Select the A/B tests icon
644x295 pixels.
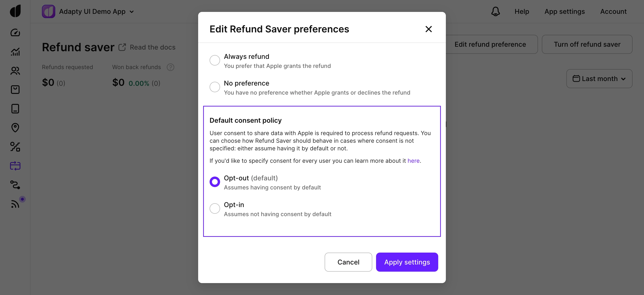click(x=15, y=147)
